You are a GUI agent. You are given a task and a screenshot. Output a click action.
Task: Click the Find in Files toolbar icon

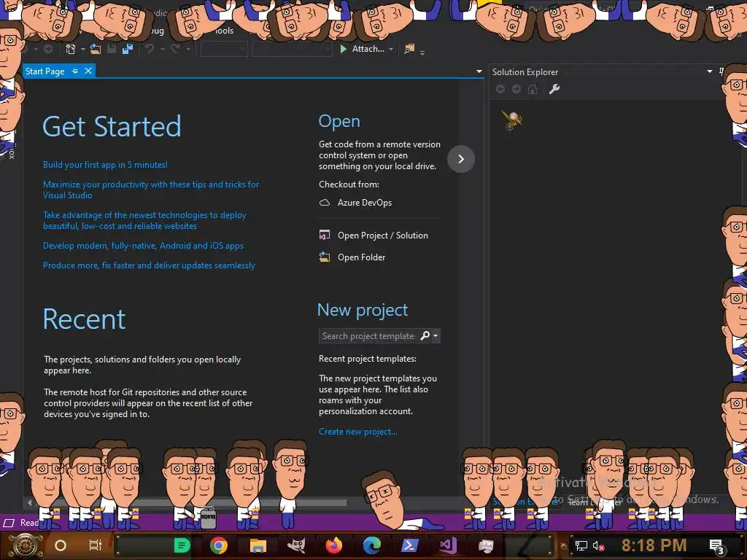[409, 49]
